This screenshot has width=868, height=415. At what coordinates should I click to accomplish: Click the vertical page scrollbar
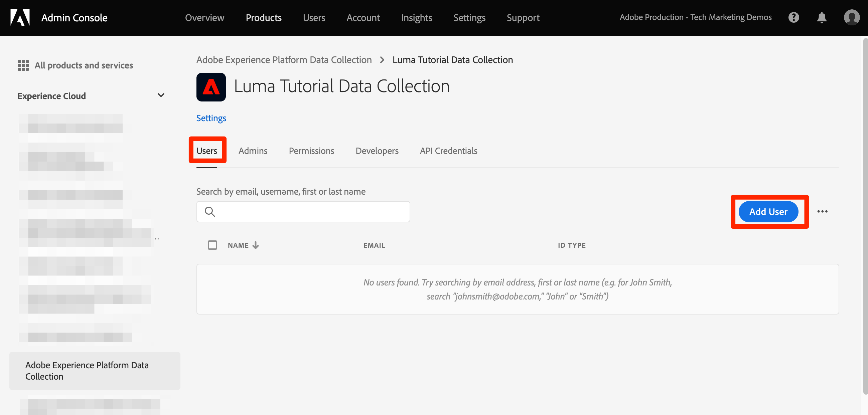click(865, 216)
